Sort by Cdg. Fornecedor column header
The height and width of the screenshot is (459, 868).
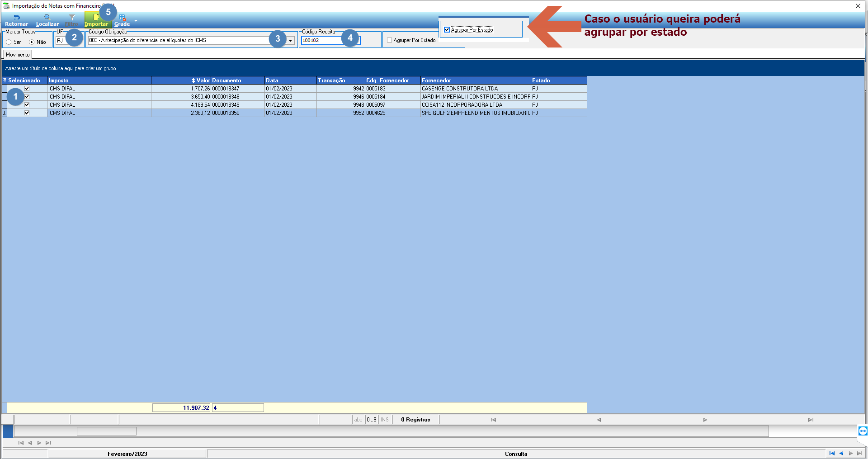393,80
